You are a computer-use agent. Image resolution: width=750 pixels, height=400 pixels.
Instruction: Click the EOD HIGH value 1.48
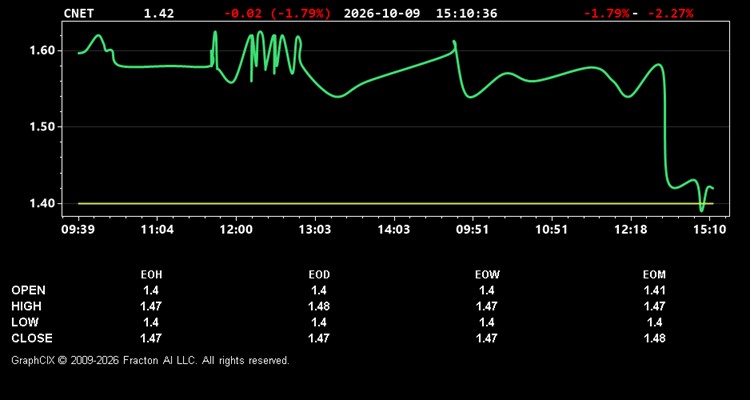pyautogui.click(x=319, y=306)
